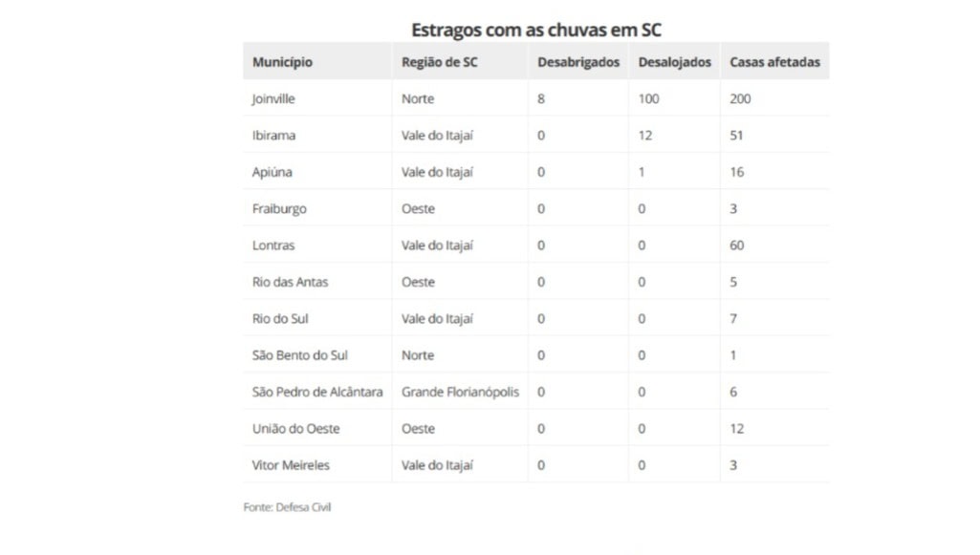Click the Rio do Sul row
The width and height of the screenshot is (980, 555).
(280, 319)
